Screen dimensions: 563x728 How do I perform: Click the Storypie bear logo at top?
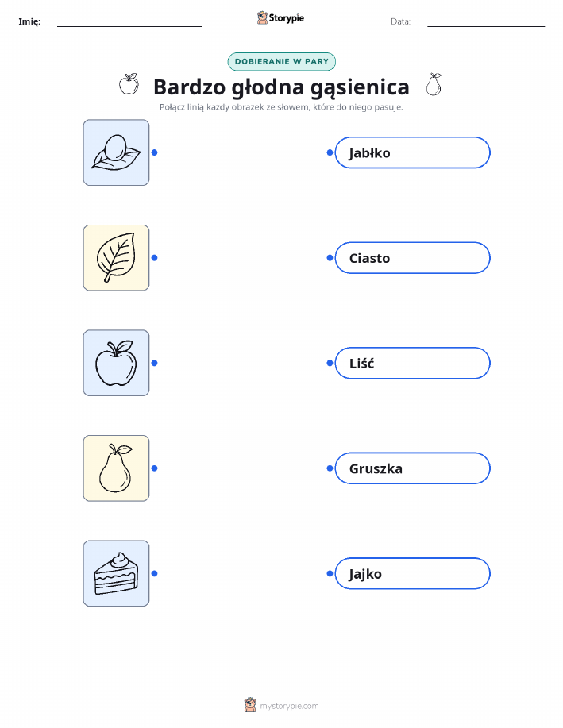(263, 18)
